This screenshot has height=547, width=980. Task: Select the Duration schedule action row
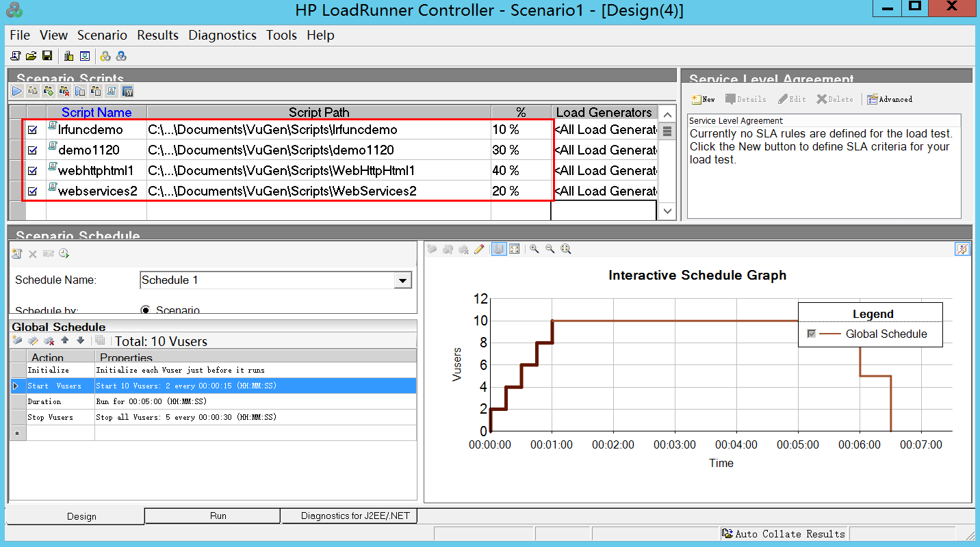(44, 401)
